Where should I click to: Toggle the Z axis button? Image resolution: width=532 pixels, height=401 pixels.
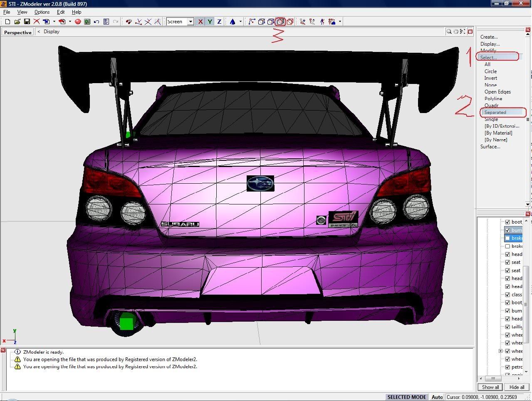219,22
